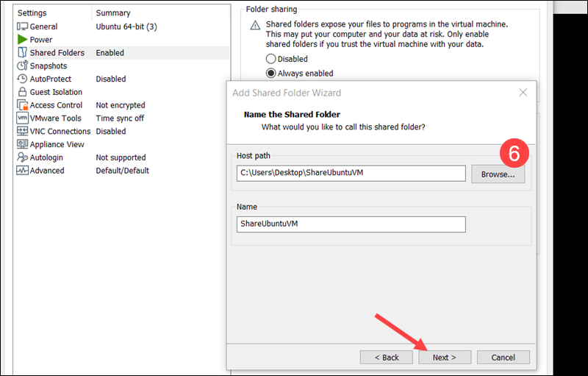Click the Host path text field
The height and width of the screenshot is (376, 588).
tap(351, 174)
